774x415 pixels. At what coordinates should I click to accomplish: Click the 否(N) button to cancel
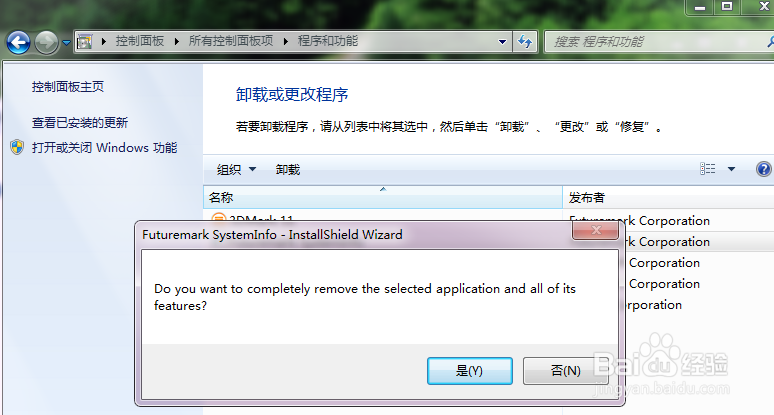tap(565, 371)
